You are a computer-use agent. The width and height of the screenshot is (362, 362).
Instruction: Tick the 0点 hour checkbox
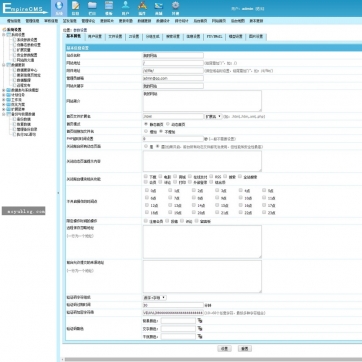pos(147,190)
